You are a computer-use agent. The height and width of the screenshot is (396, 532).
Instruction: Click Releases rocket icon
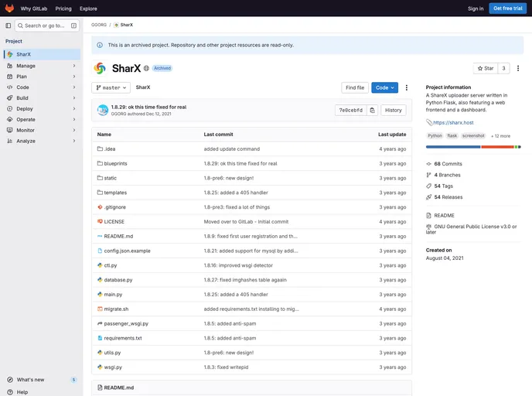click(x=428, y=197)
